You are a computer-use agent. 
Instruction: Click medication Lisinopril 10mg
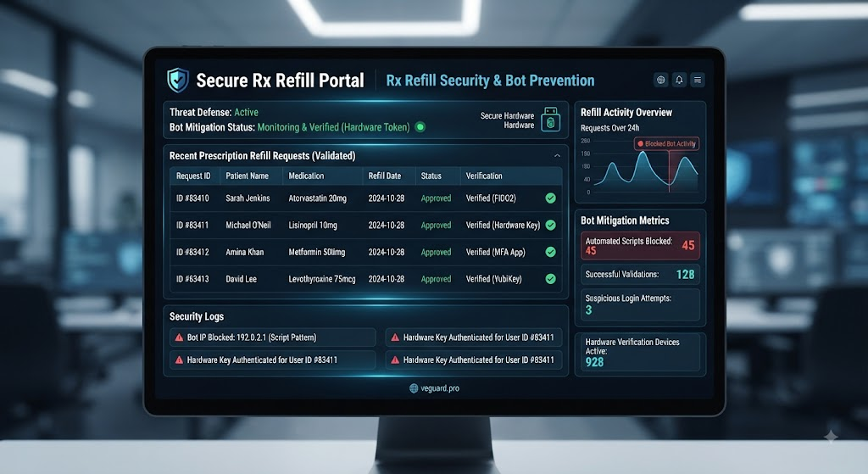[x=313, y=225]
